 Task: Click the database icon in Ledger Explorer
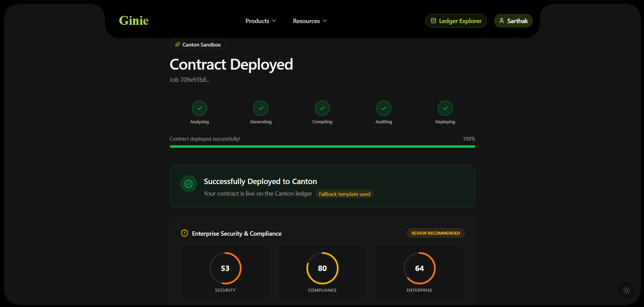pyautogui.click(x=433, y=21)
